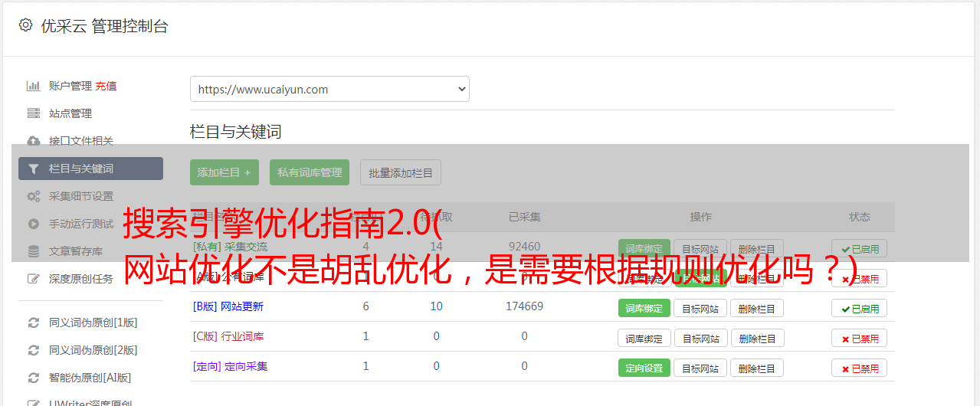The image size is (980, 406).
Task: Open the [B版] 网站更新 column link
Action: click(x=228, y=306)
